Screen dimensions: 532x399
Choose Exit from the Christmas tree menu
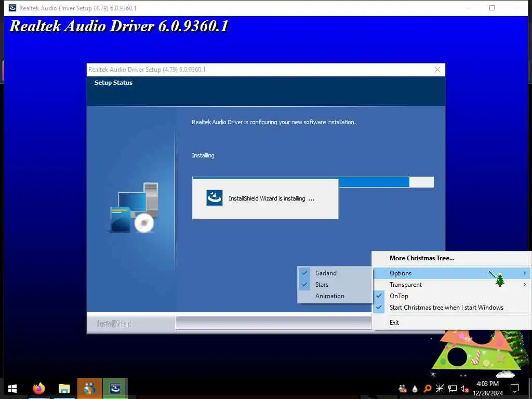coord(451,323)
